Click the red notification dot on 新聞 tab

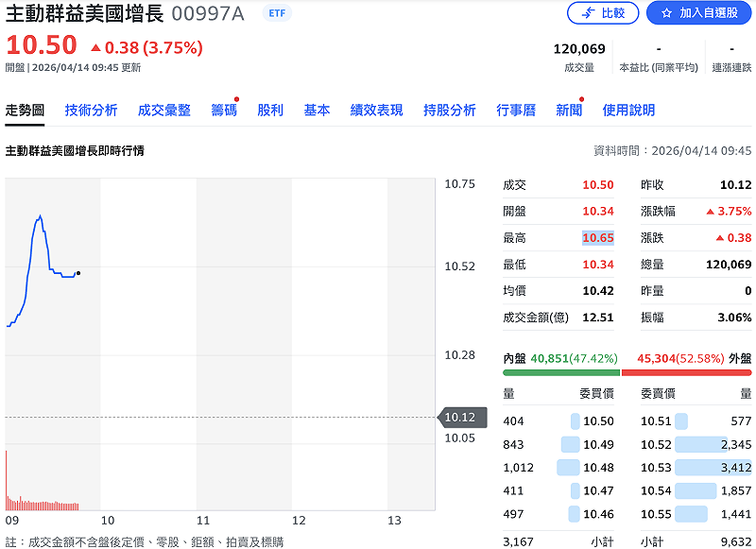[x=582, y=99]
